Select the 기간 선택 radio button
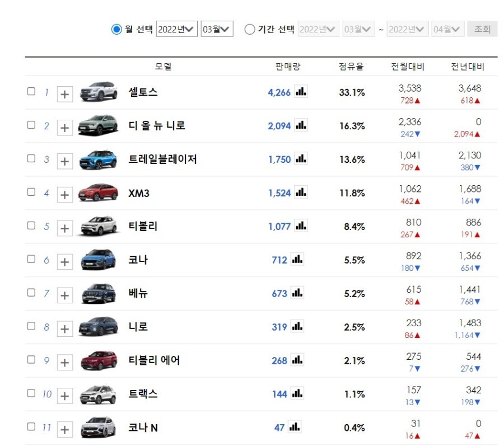The image size is (504, 446). (x=250, y=29)
